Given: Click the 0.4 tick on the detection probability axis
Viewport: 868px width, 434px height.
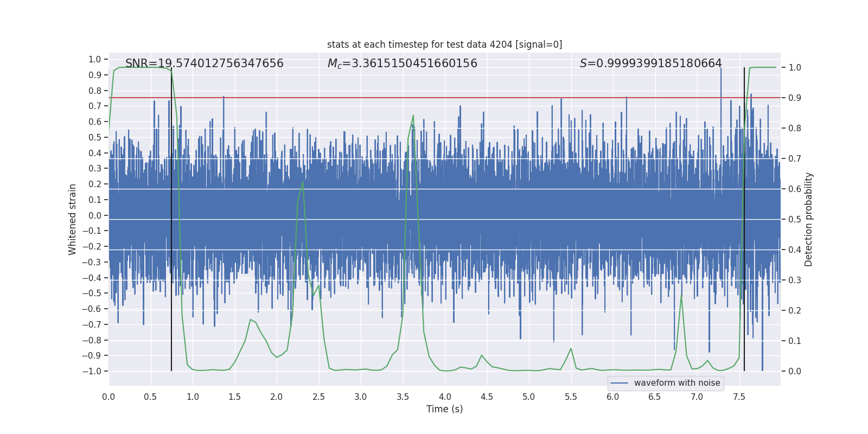Looking at the screenshot, I should coord(795,250).
